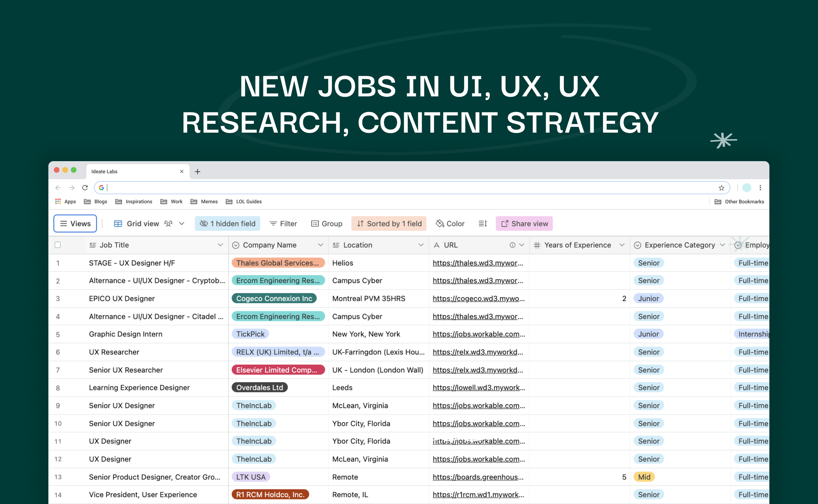The width and height of the screenshot is (818, 504).
Task: Click URL column info icon
Action: 512,245
